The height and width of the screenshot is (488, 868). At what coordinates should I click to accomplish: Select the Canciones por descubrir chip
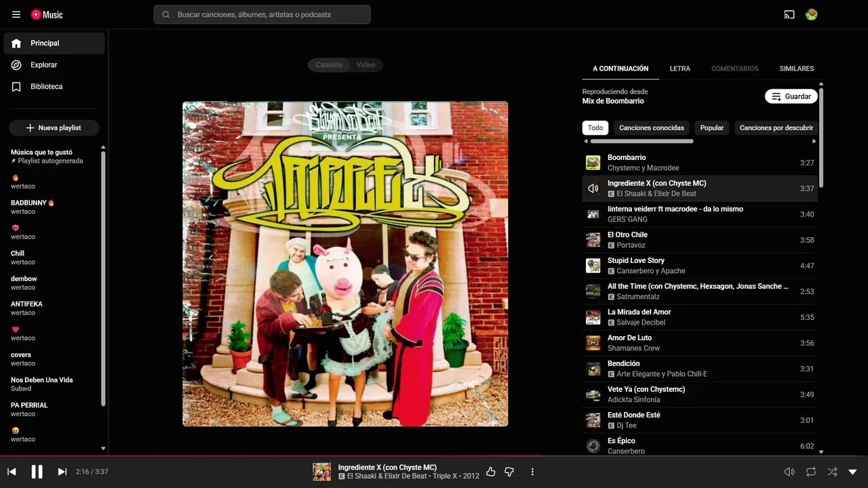(776, 127)
